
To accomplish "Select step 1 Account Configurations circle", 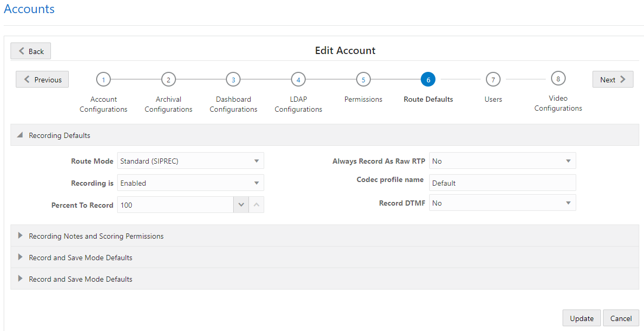I will click(103, 79).
